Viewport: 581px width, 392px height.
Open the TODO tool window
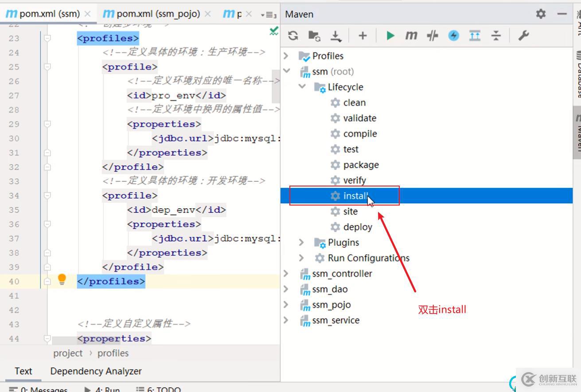159,389
